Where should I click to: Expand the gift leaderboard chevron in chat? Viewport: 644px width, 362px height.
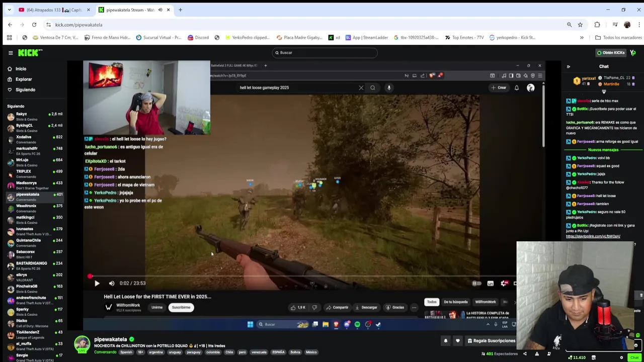tap(604, 92)
